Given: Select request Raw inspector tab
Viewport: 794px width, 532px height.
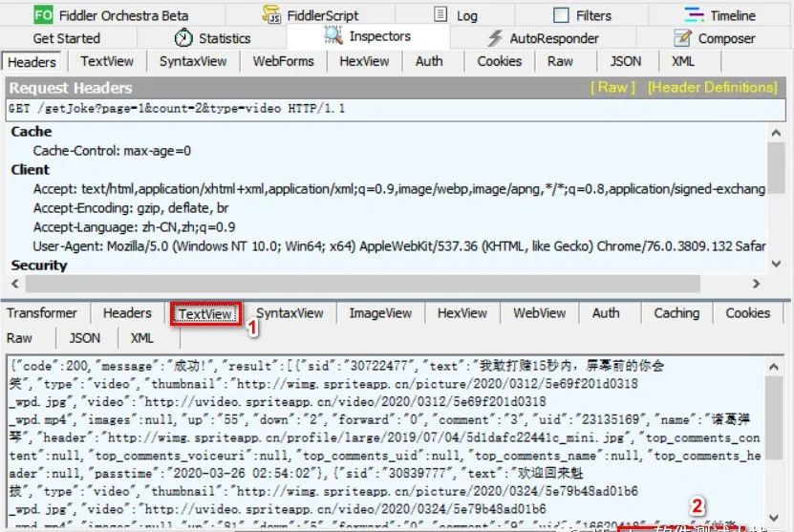Looking at the screenshot, I should coord(560,61).
